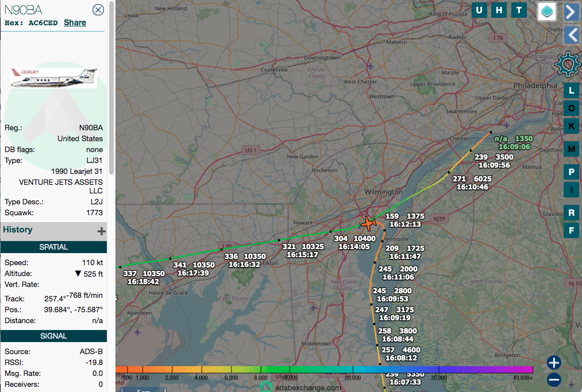This screenshot has width=582, height=392.
Task: Click the Hex AC6CED text
Action: (31, 23)
